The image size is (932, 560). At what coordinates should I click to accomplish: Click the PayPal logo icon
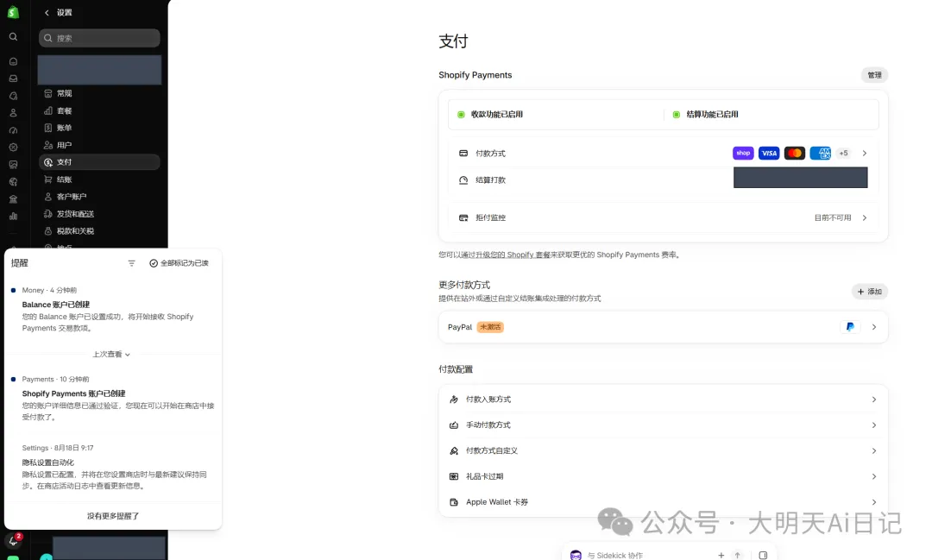[x=850, y=327]
